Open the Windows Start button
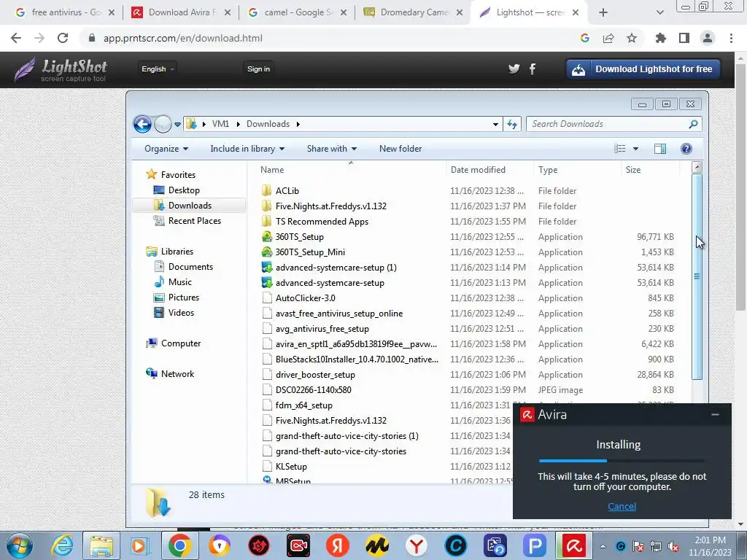Image resolution: width=747 pixels, height=560 pixels. point(19,545)
